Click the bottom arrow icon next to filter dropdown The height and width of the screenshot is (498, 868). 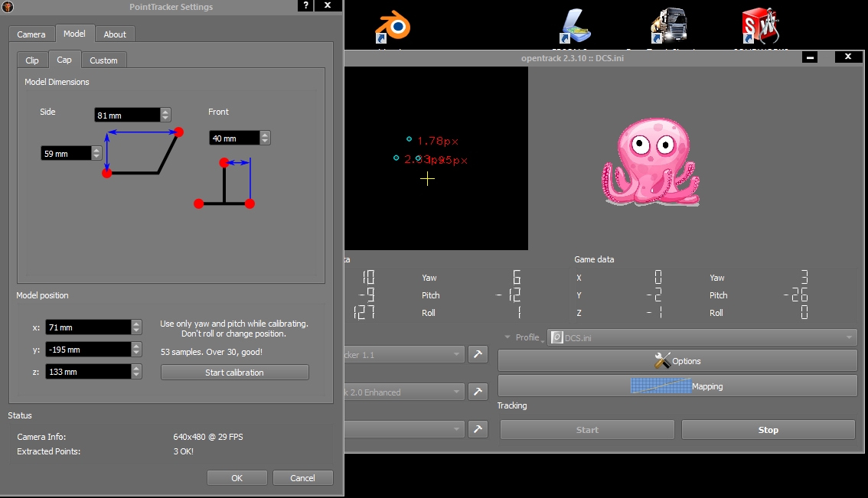click(x=478, y=429)
